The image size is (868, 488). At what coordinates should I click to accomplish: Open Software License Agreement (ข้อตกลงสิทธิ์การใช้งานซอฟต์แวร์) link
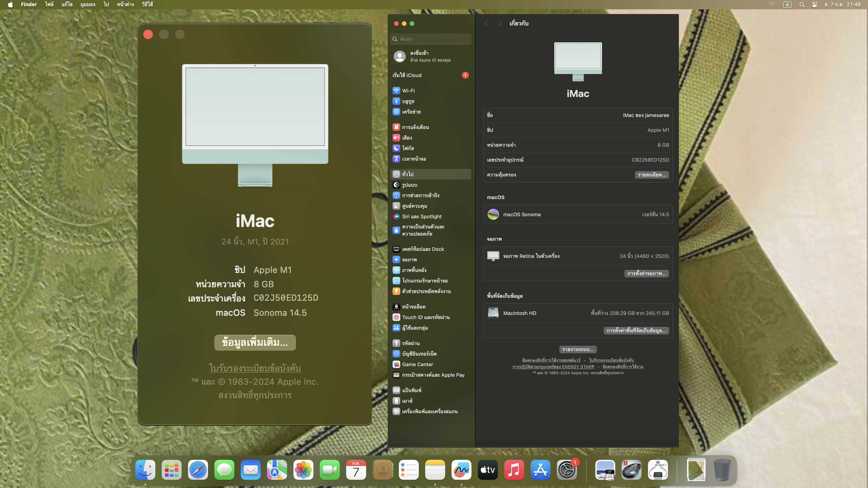coord(551,360)
